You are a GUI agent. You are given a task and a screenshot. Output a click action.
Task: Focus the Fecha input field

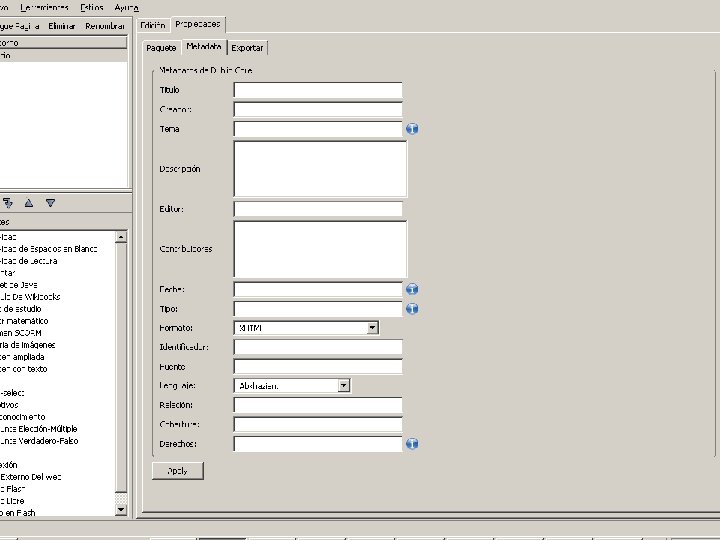(318, 289)
